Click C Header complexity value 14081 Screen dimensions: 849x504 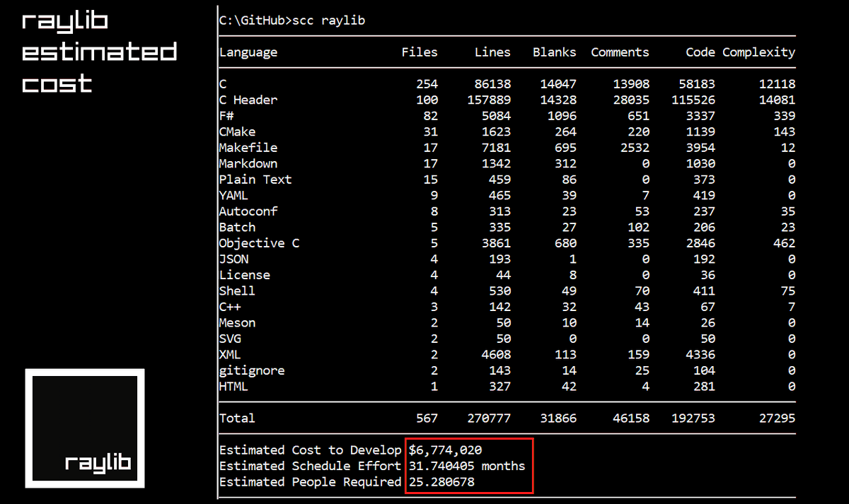pos(777,100)
